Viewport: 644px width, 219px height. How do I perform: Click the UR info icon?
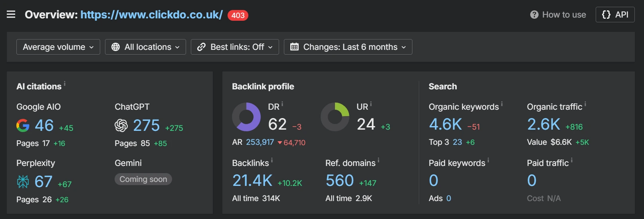point(371,104)
